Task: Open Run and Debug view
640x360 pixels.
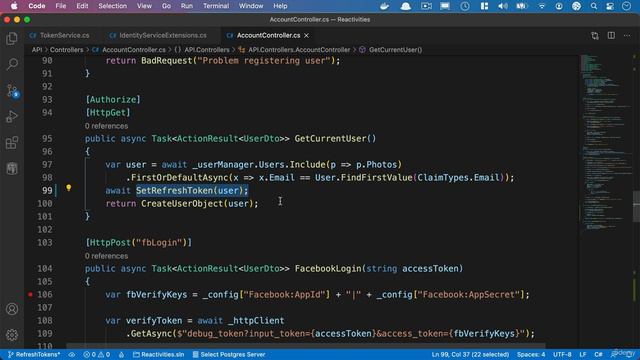Action: (12, 117)
